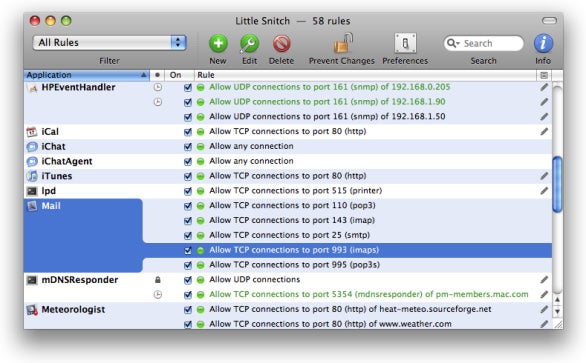Disable the lpd port 515 printer rule
The width and height of the screenshot is (586, 363).
pos(188,191)
